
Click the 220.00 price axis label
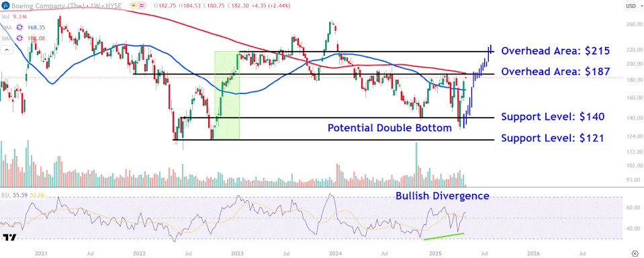point(634,49)
